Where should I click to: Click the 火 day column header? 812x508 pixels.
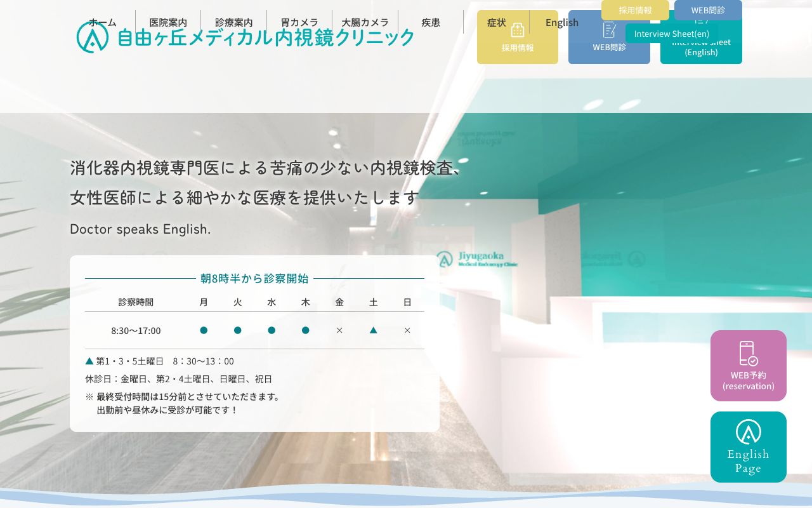tap(237, 302)
